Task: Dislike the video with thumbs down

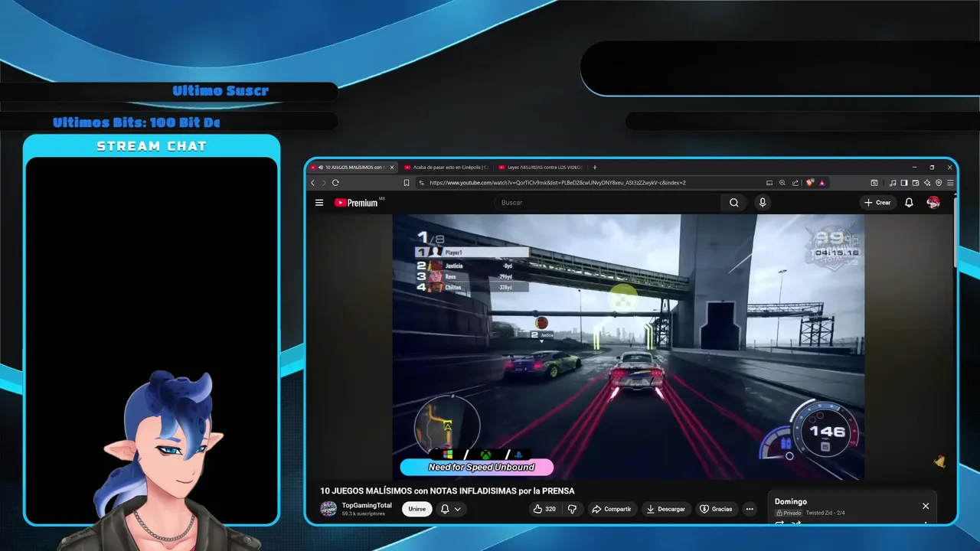Action: coord(572,509)
